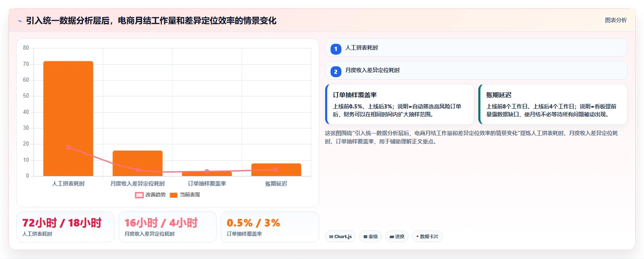The width and height of the screenshot is (644, 259).
Task: Click trend line point on 月度收入差异定位耗时
Action: pos(137,170)
